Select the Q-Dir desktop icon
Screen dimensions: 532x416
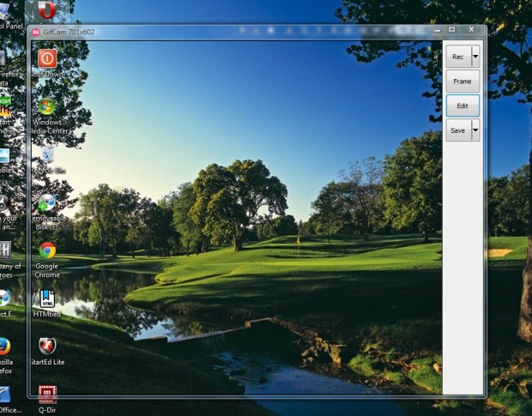(47, 395)
